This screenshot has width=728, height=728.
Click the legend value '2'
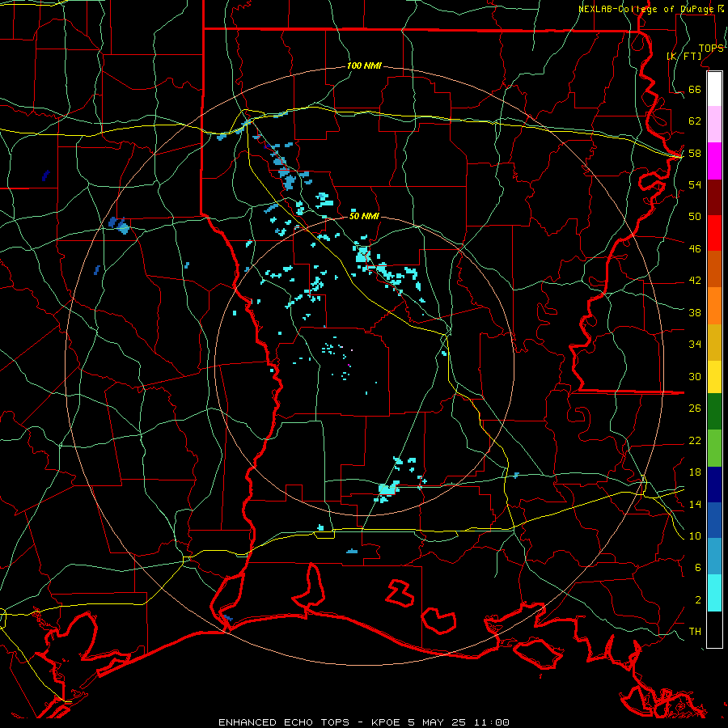point(698,600)
